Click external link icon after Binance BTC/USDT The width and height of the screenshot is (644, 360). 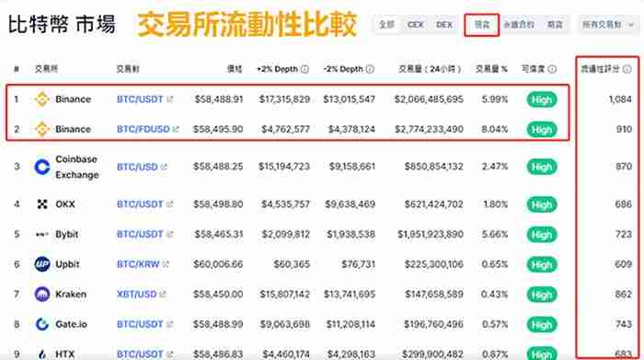tap(169, 99)
